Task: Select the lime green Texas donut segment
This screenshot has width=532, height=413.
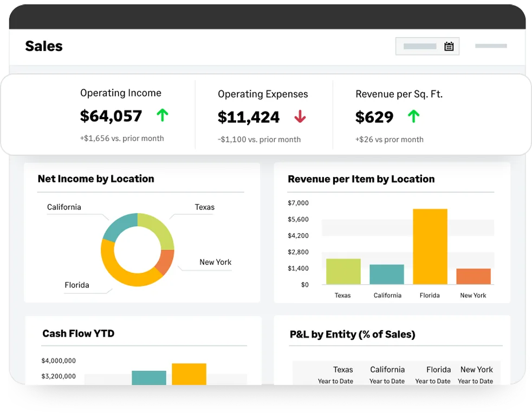Action: click(159, 228)
